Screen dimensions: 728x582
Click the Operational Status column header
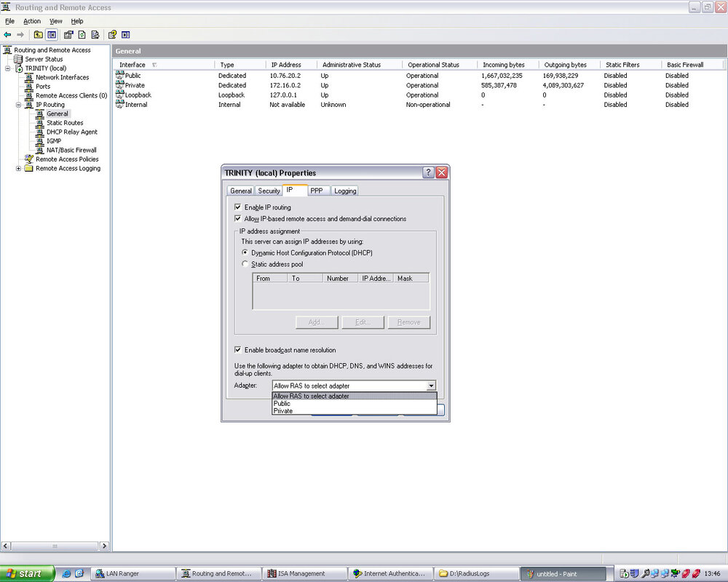point(439,65)
